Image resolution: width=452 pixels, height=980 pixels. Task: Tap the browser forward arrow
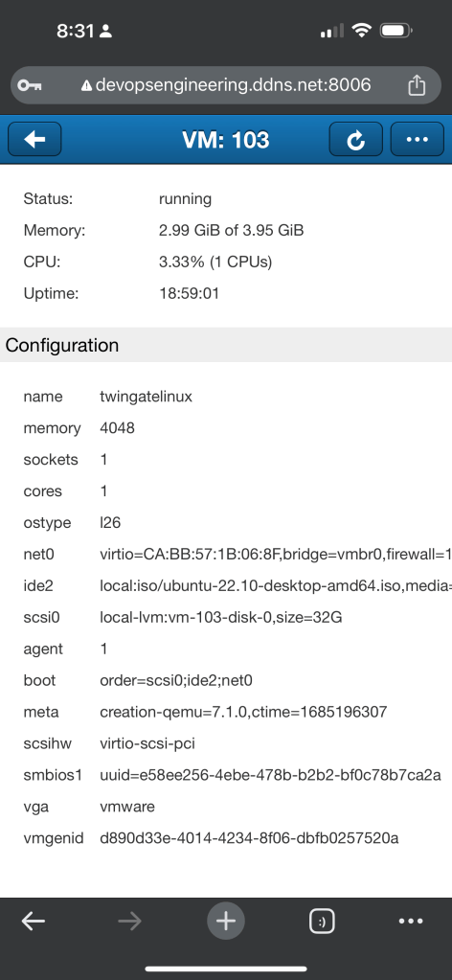(x=130, y=921)
